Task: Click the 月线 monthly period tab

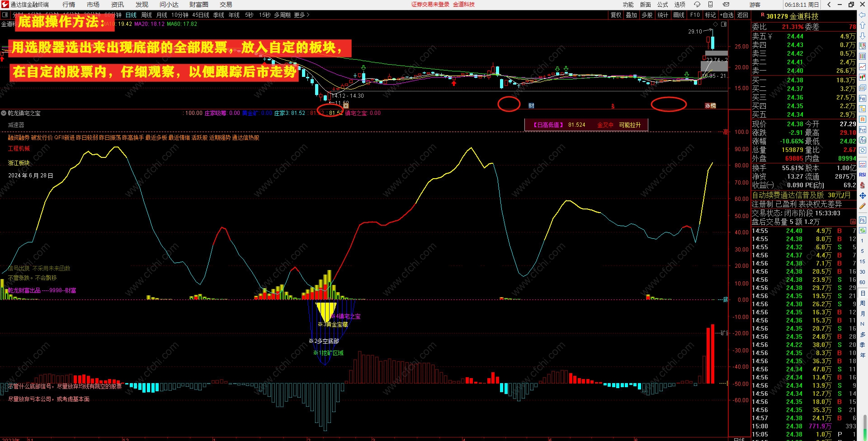Action: tap(161, 15)
